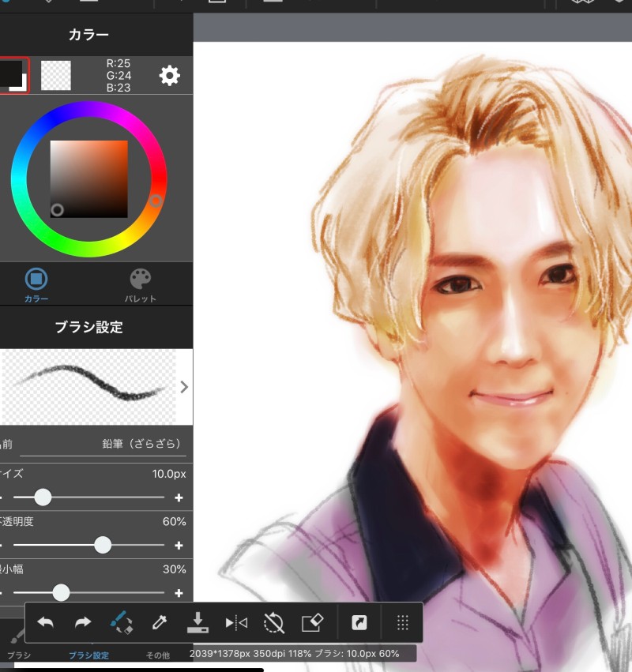The width and height of the screenshot is (632, 672).
Task: Open the ブラシ bottom tab
Action: [x=19, y=645]
